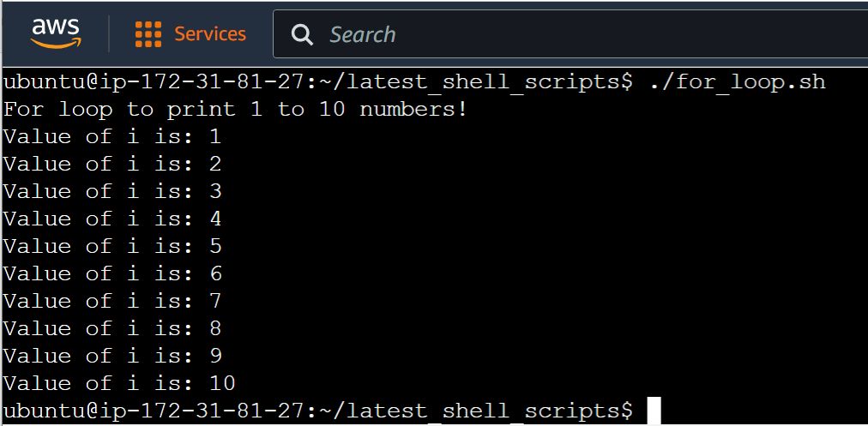Click the ./for_loop.sh command text

coord(736,82)
